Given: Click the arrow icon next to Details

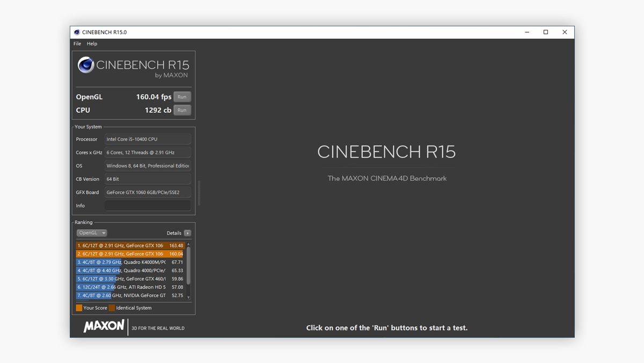Looking at the screenshot, I should point(187,233).
